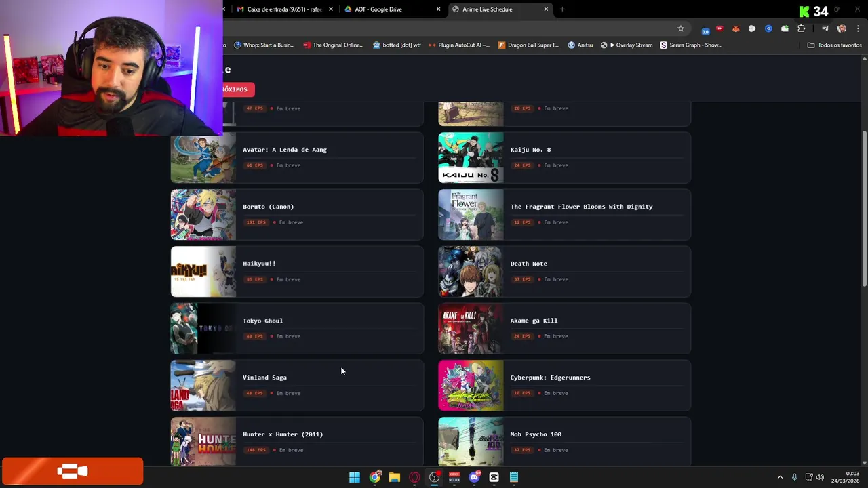This screenshot has height=488, width=868.
Task: Open CapCut from the taskbar
Action: tap(494, 477)
